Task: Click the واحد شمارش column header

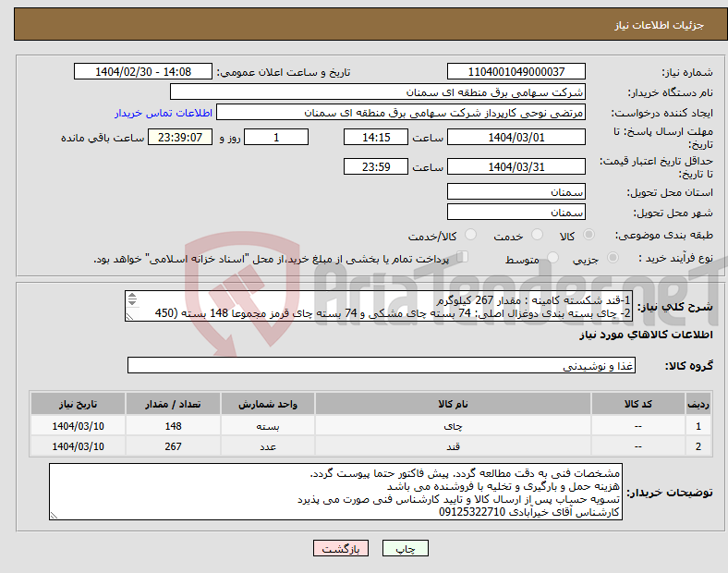Action: coord(268,404)
